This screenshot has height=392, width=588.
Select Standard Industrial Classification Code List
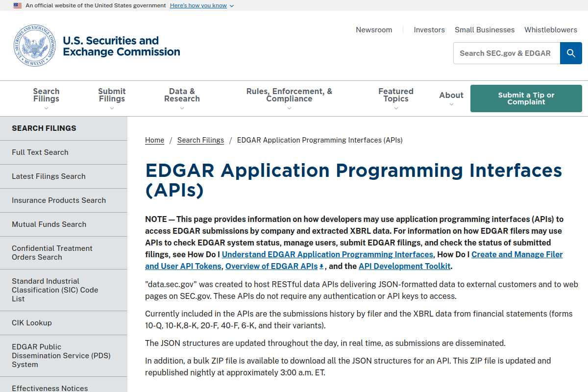pos(64,290)
